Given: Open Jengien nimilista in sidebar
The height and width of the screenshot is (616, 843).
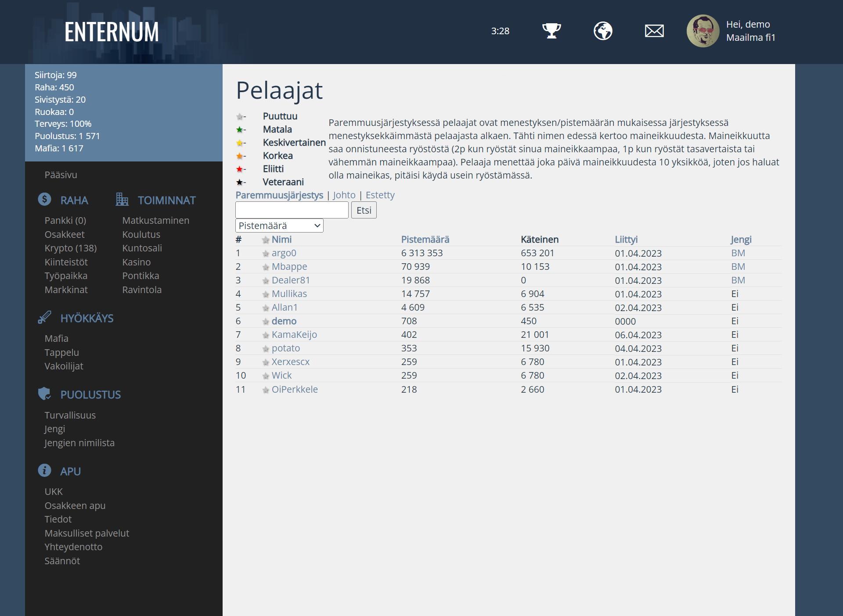Looking at the screenshot, I should [79, 443].
